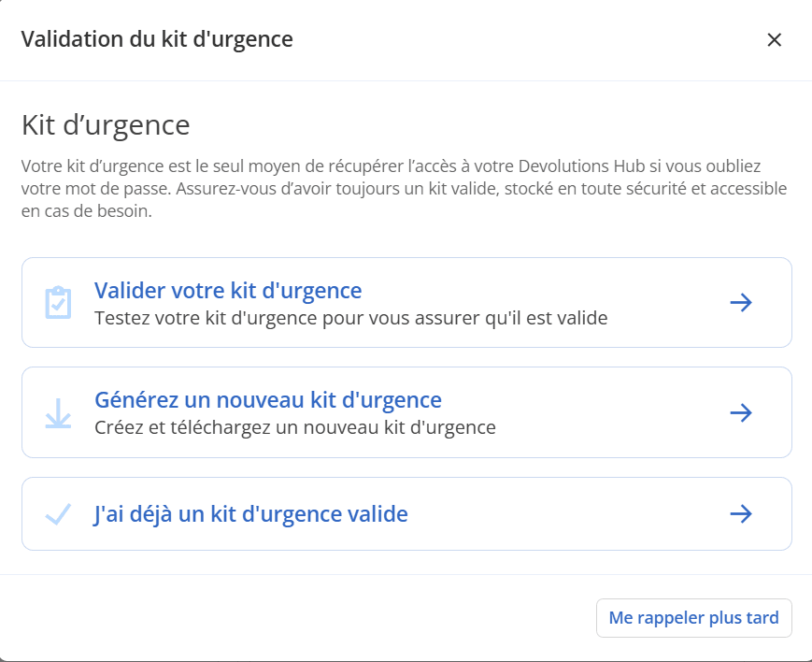812x662 pixels.
Task: Open "Générez un nouveau kit d'urgence"
Action: 266,399
